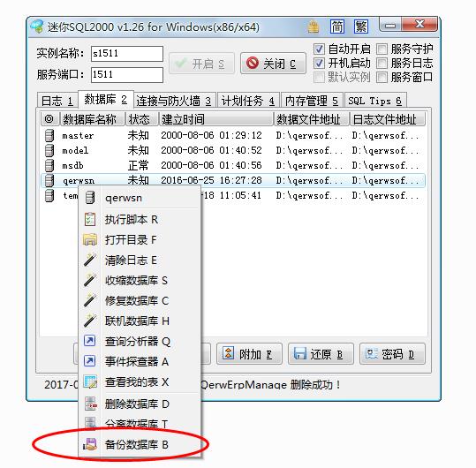
Task: Click the lock icon in title bar
Action: pyautogui.click(x=313, y=27)
